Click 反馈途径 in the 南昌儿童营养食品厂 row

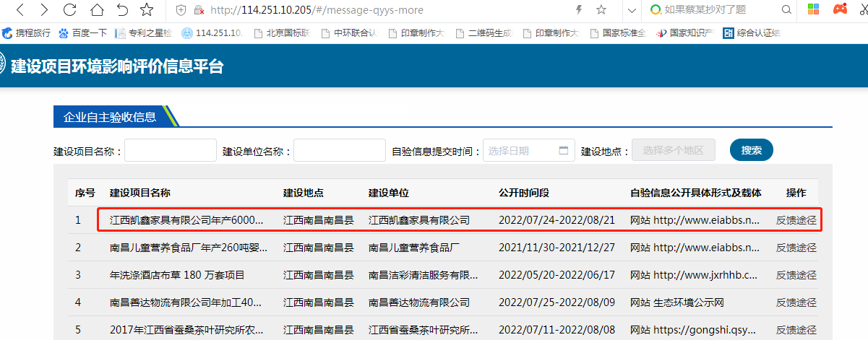796,248
